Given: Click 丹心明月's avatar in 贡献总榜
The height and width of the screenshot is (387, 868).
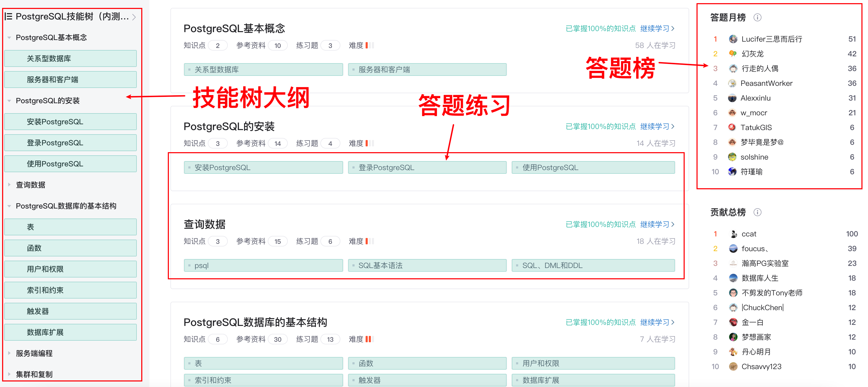Looking at the screenshot, I should (733, 351).
